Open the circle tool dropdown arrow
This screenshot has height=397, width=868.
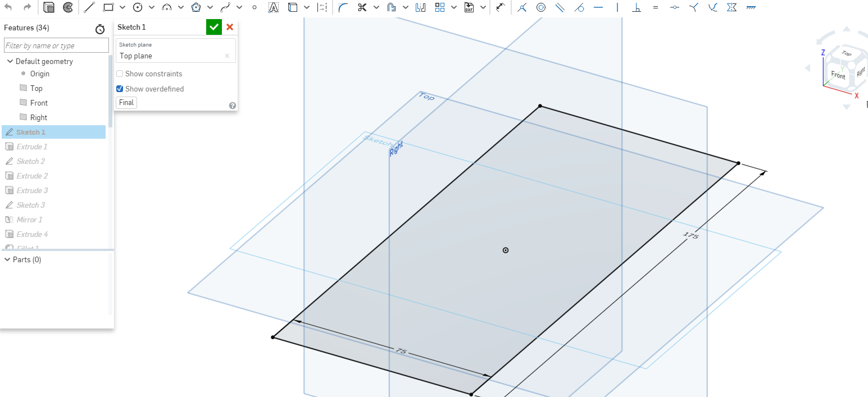pos(152,7)
